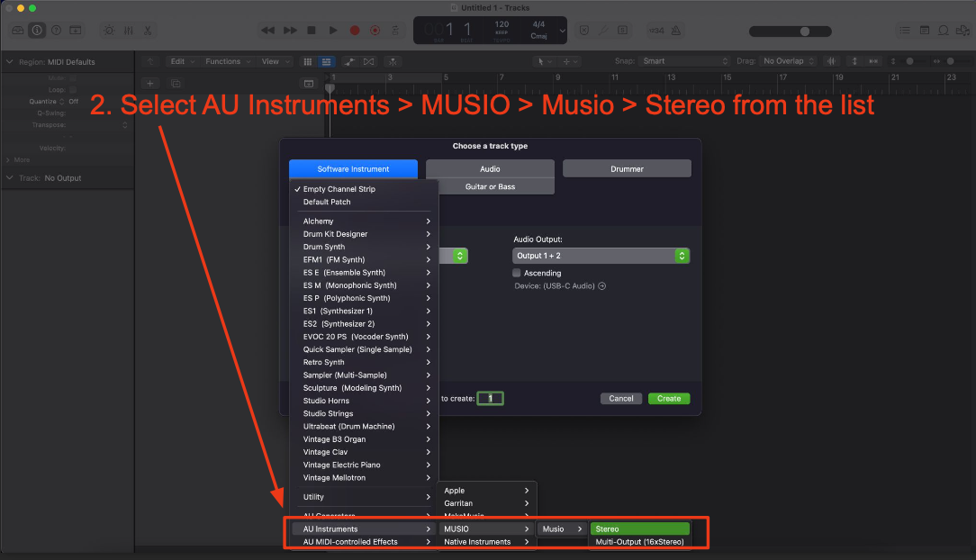Image resolution: width=976 pixels, height=560 pixels.
Task: Select the Software Instrument track type
Action: [353, 168]
